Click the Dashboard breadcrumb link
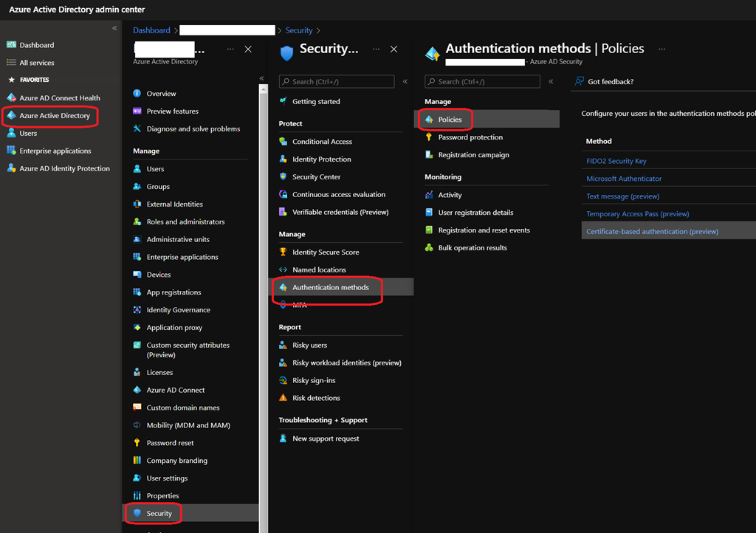 [x=151, y=30]
